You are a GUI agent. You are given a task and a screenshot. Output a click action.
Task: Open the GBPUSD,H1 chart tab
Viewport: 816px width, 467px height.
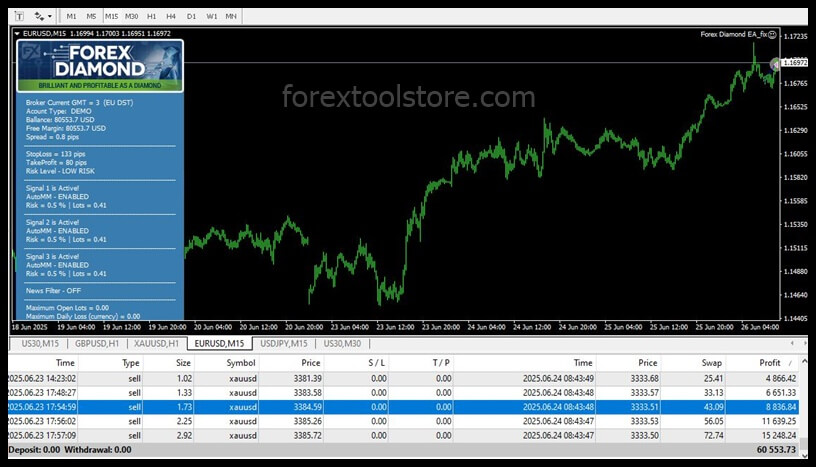tap(97, 344)
